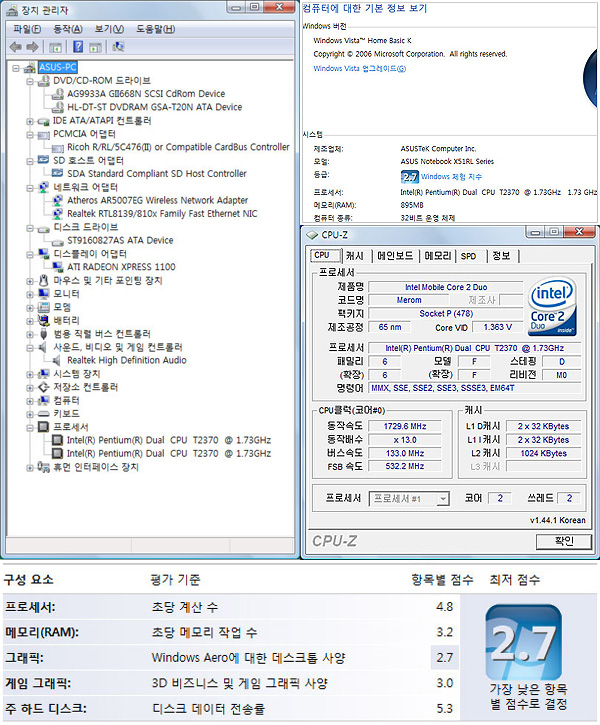Open the 동작(A) menu
This screenshot has height=725, width=600.
[x=67, y=29]
